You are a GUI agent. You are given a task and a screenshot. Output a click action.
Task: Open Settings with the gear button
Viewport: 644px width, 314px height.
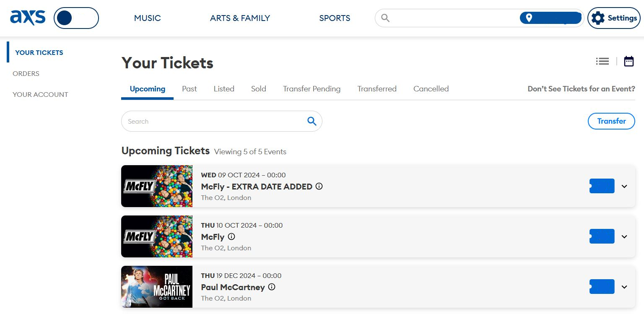pos(614,18)
